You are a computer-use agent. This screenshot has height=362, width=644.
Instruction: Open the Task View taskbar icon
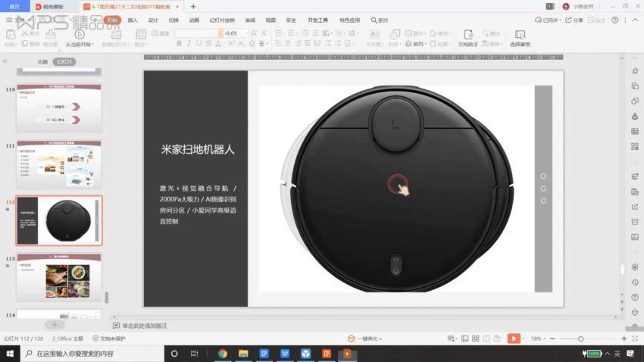point(194,354)
